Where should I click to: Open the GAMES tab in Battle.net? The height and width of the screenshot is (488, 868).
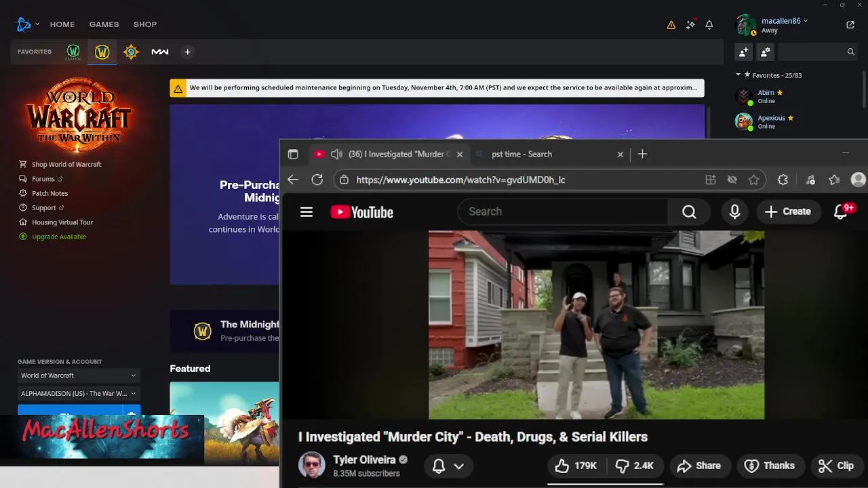104,24
